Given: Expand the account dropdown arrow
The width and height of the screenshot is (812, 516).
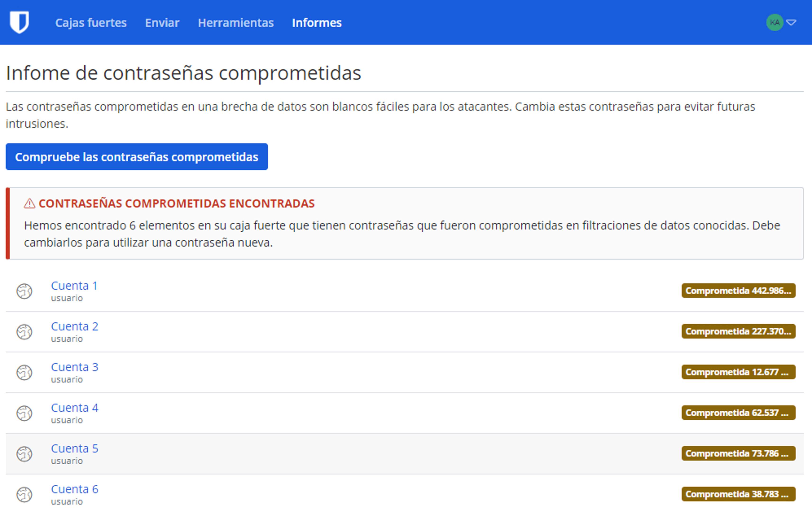Looking at the screenshot, I should pyautogui.click(x=791, y=22).
